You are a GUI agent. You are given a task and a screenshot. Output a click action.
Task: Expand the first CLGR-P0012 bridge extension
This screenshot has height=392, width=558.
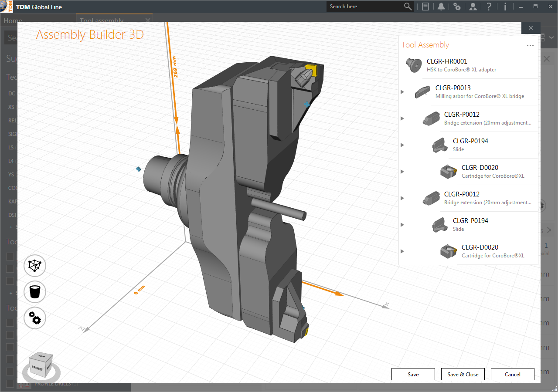click(x=402, y=118)
